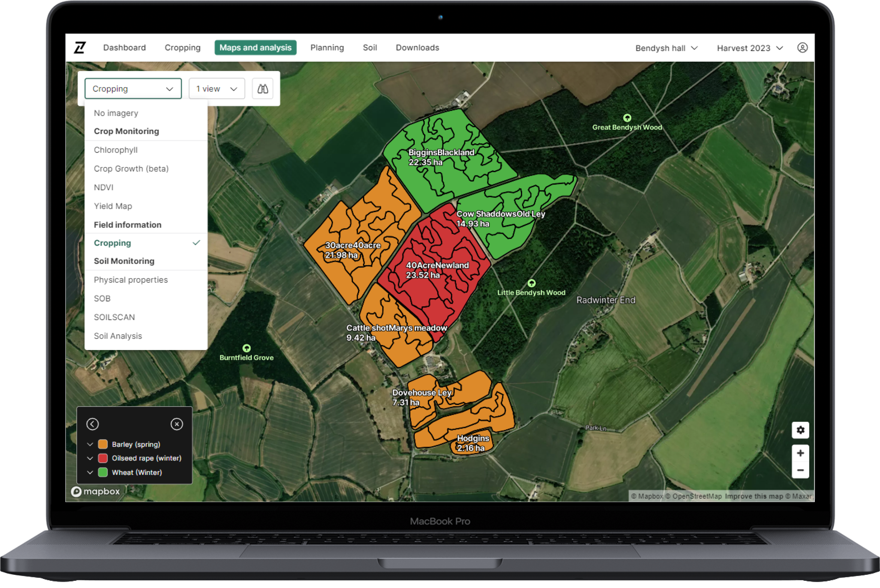Open the Maps and analysis tab
Screen dimensions: 880x588
tap(255, 48)
